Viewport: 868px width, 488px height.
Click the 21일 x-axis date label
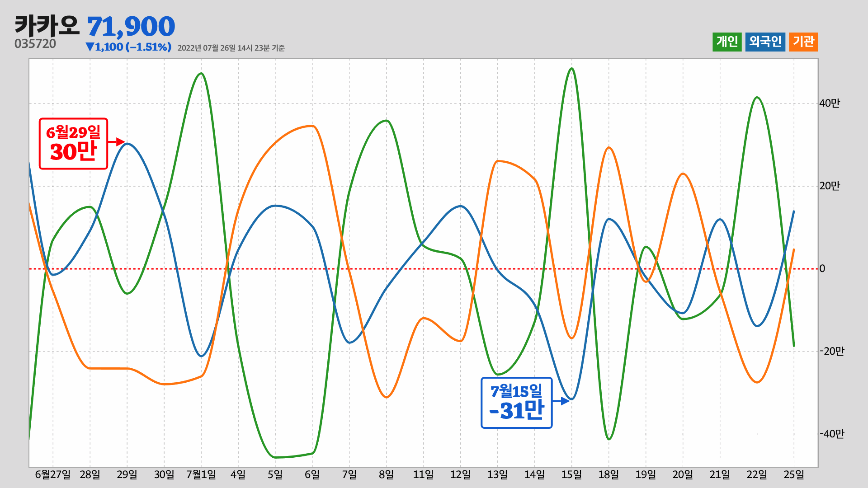(720, 475)
